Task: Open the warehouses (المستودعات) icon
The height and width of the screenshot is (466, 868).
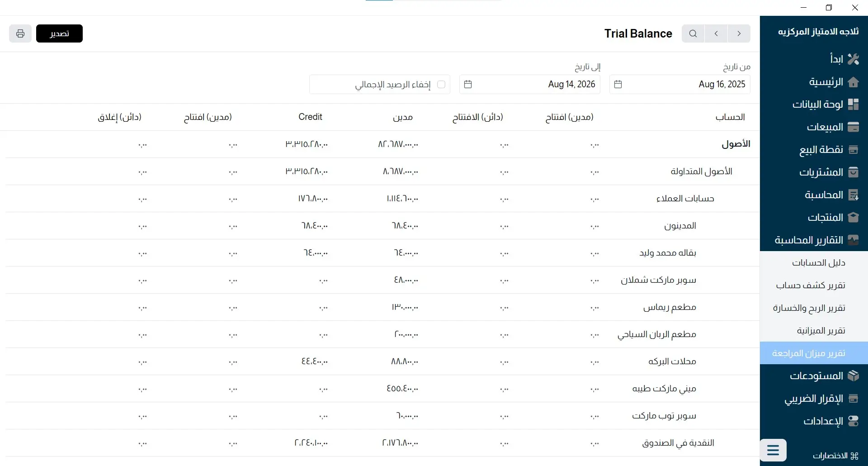Action: 853,376
